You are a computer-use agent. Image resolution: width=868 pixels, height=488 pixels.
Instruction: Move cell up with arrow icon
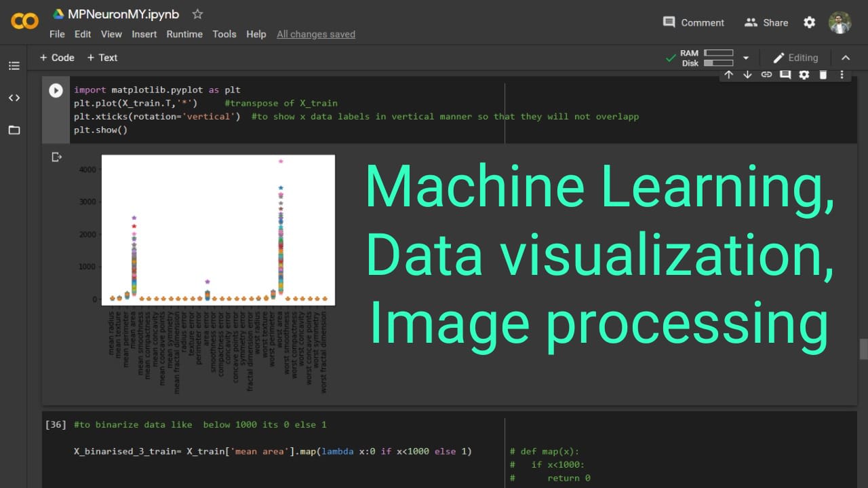click(728, 75)
